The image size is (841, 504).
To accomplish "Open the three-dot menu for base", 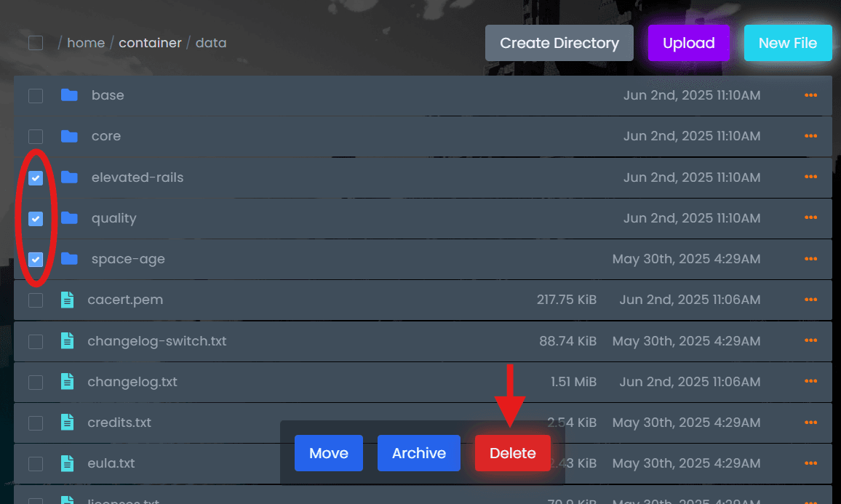I will pos(810,95).
